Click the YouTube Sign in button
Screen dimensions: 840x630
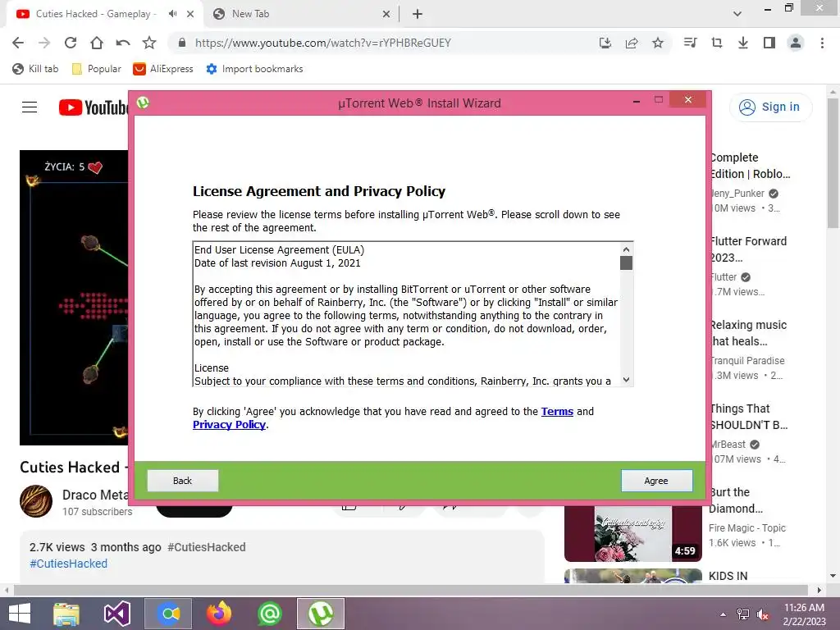pos(770,107)
